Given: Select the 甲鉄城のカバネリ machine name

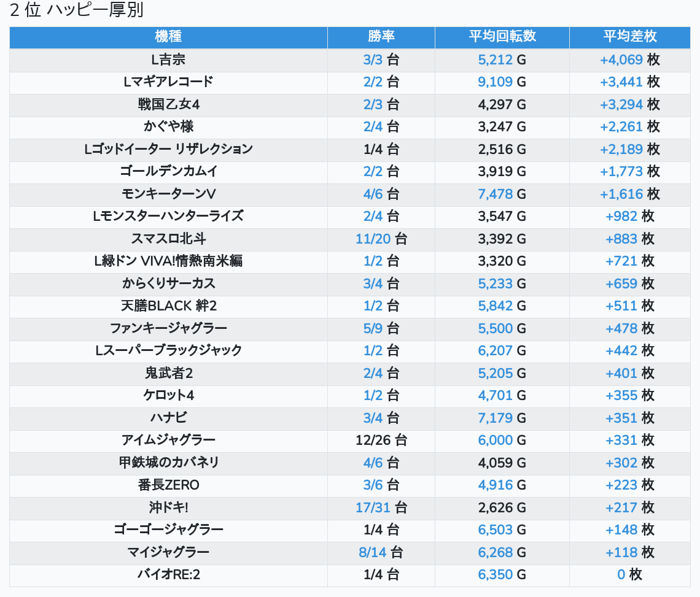Looking at the screenshot, I should [168, 463].
